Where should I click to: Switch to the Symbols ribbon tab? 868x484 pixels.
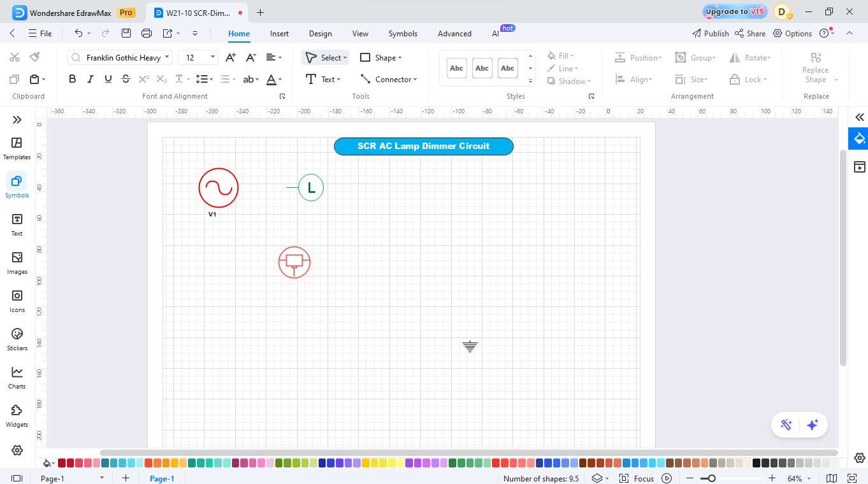click(403, 34)
